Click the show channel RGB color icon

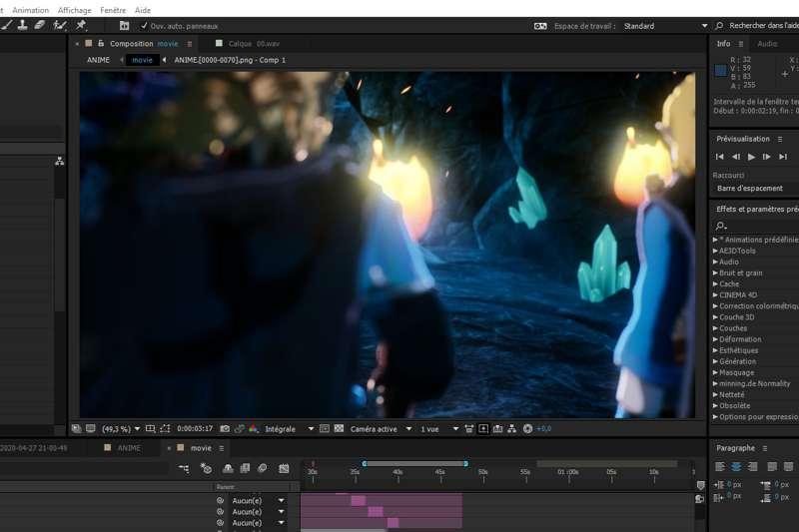(254, 429)
